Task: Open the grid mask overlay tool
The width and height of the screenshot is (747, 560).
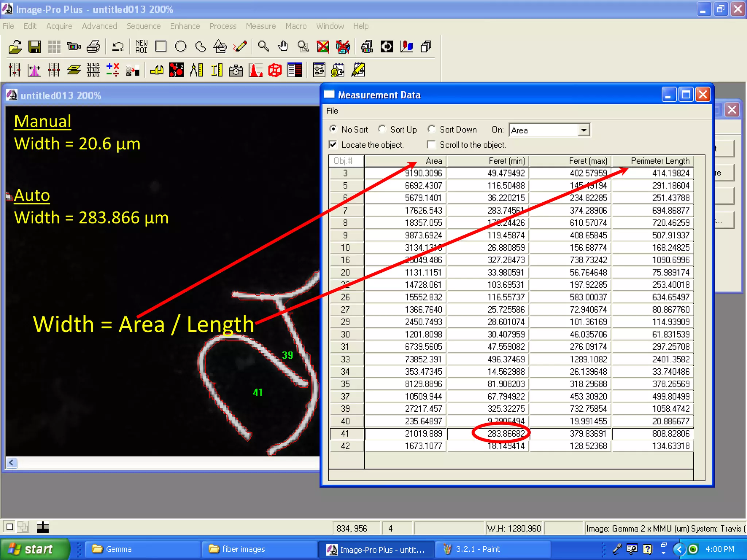Action: (93, 70)
